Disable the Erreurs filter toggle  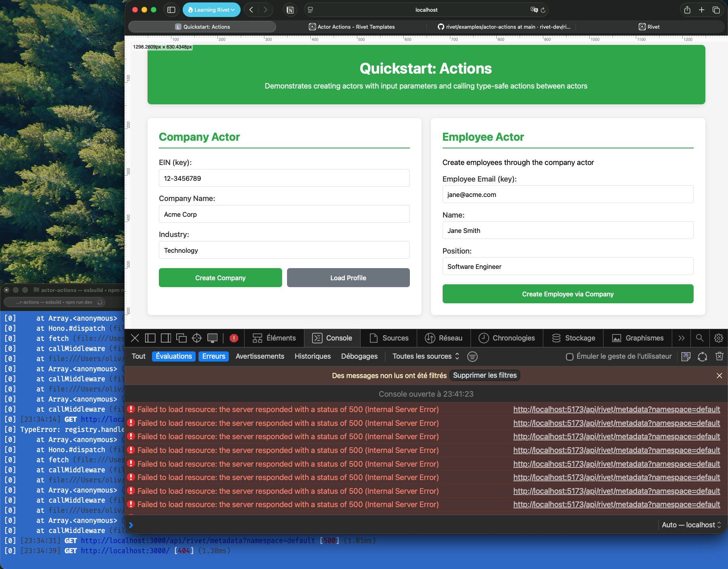213,356
